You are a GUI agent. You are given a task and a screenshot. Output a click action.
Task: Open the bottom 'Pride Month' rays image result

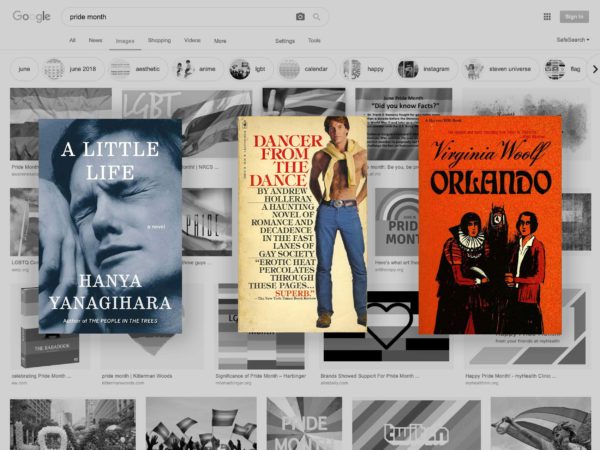click(304, 424)
